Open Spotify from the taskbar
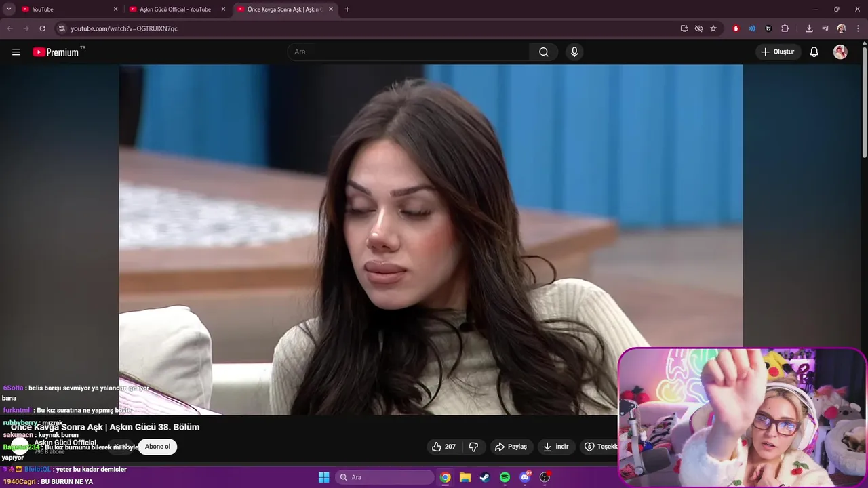The width and height of the screenshot is (868, 488). pyautogui.click(x=505, y=477)
